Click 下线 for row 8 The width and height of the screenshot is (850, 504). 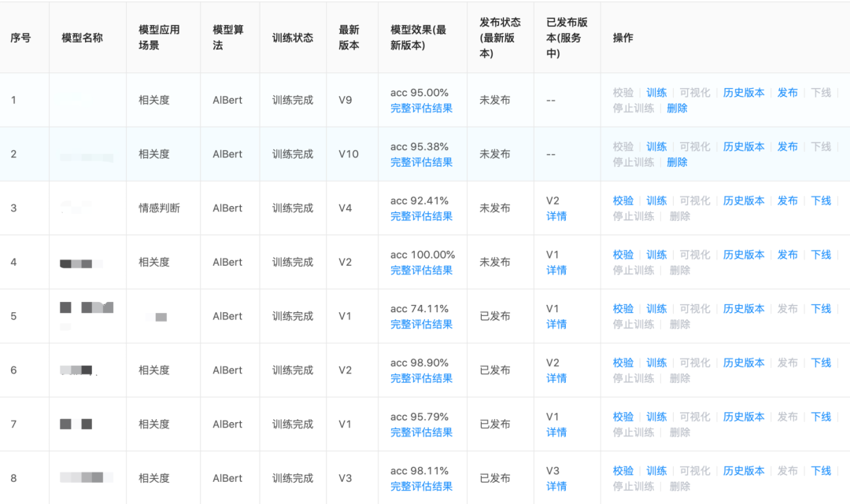tap(821, 471)
